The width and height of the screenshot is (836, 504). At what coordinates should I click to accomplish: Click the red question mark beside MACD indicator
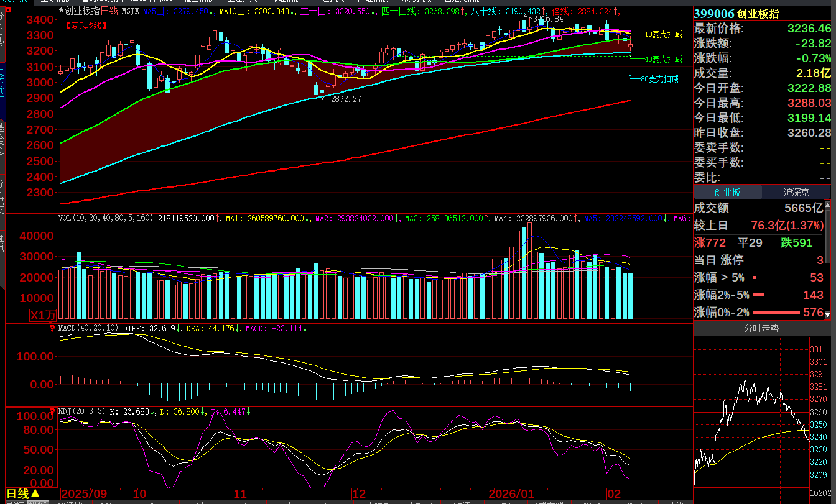(52, 328)
